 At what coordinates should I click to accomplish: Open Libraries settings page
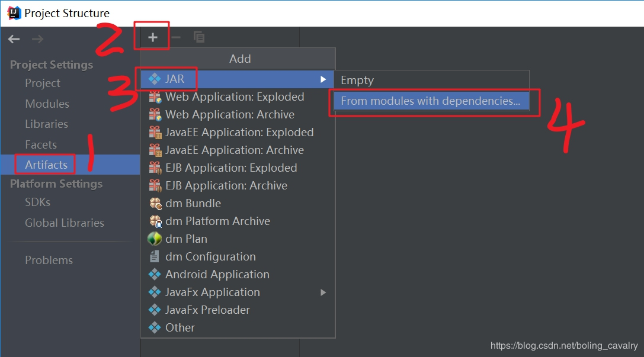click(46, 124)
